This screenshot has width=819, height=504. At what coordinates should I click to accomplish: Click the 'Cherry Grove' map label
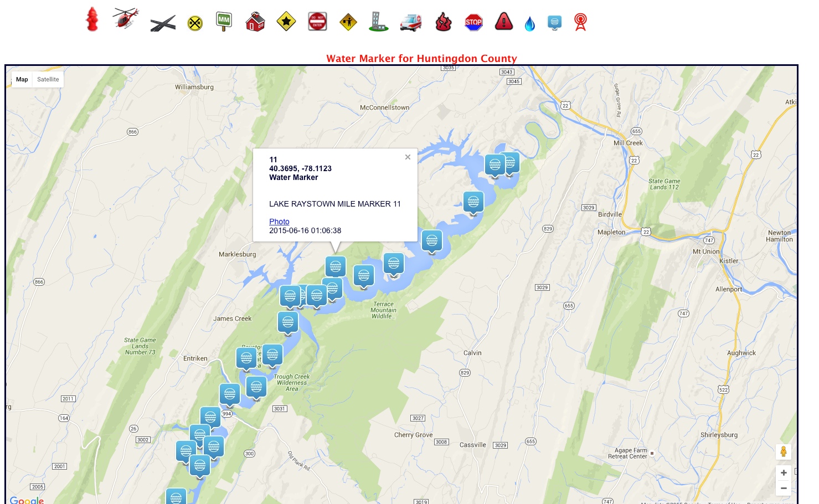[413, 435]
